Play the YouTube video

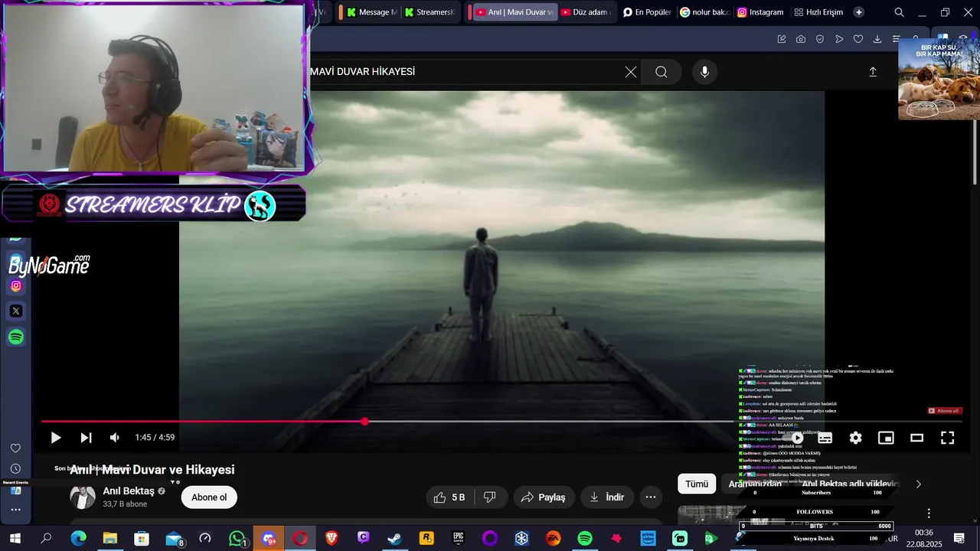point(56,438)
